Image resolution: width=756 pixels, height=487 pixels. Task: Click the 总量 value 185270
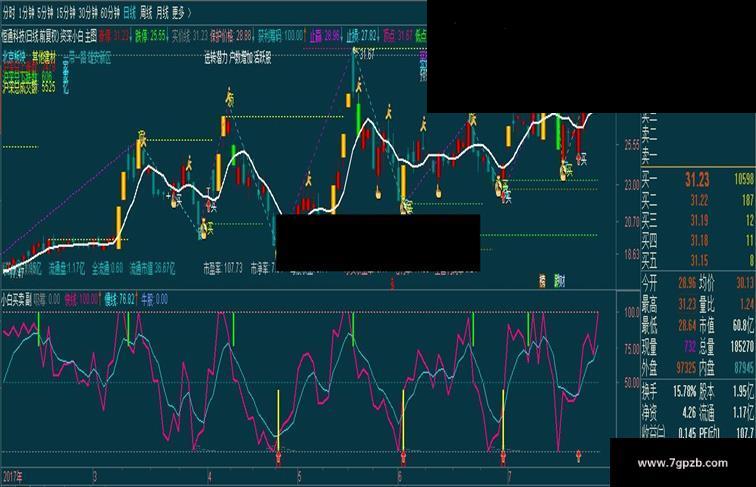(742, 347)
